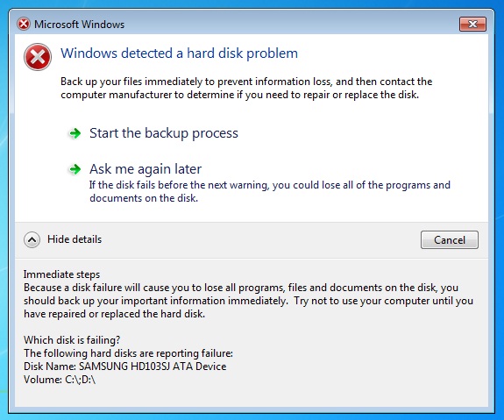Image resolution: width=504 pixels, height=420 pixels.
Task: Click 'The following hard disks are reporting failure' text
Action: (x=128, y=353)
